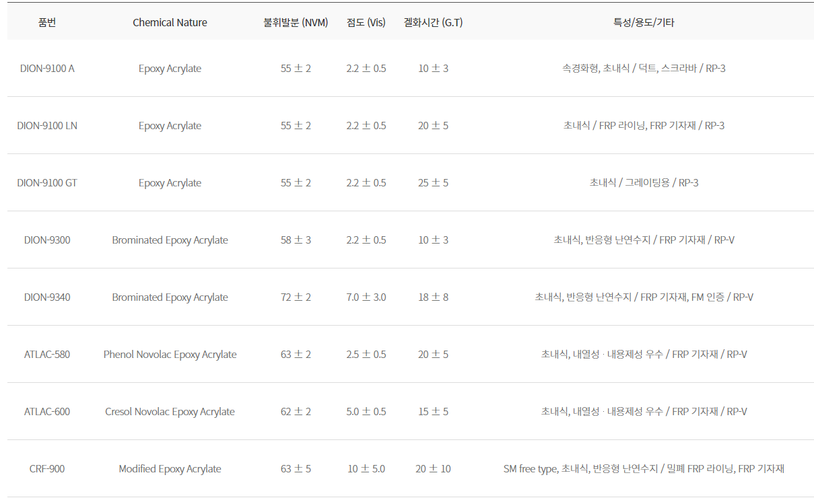Click the Cresol Novolac Epoxy Acrylate cell
The image size is (814, 504).
pyautogui.click(x=170, y=412)
